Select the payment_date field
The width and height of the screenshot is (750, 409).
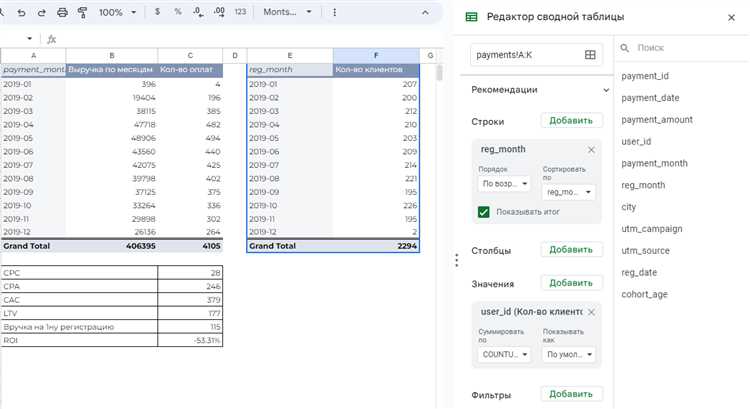[x=650, y=98]
